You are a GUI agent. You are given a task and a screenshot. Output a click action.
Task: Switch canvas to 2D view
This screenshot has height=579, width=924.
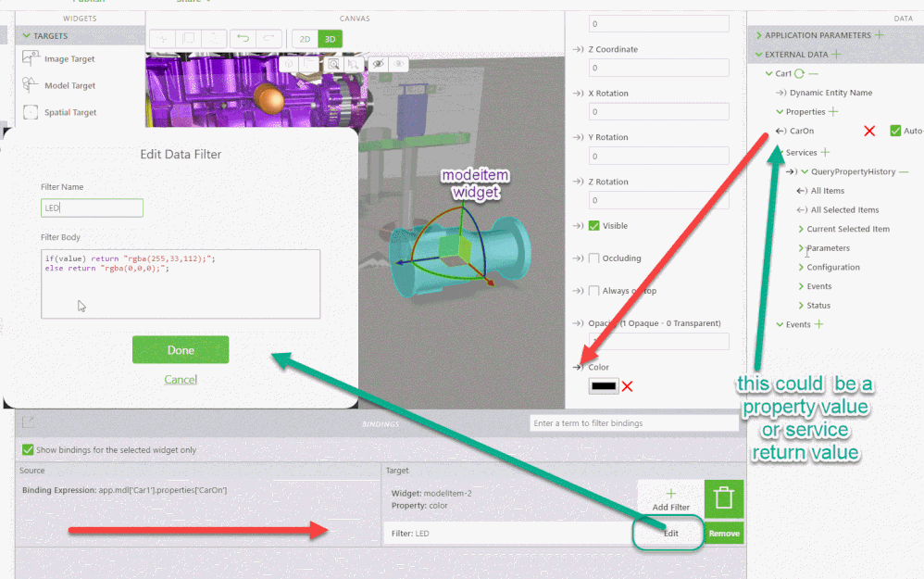pyautogui.click(x=305, y=39)
